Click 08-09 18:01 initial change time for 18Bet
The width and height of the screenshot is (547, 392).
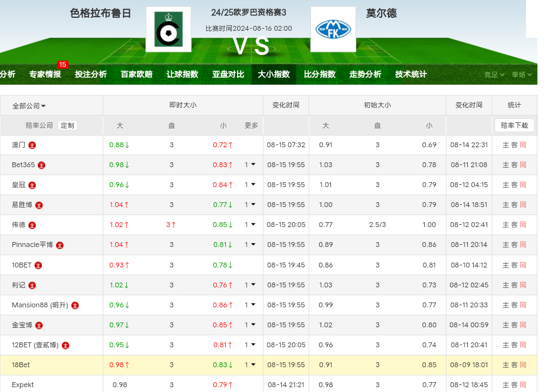[469, 365]
